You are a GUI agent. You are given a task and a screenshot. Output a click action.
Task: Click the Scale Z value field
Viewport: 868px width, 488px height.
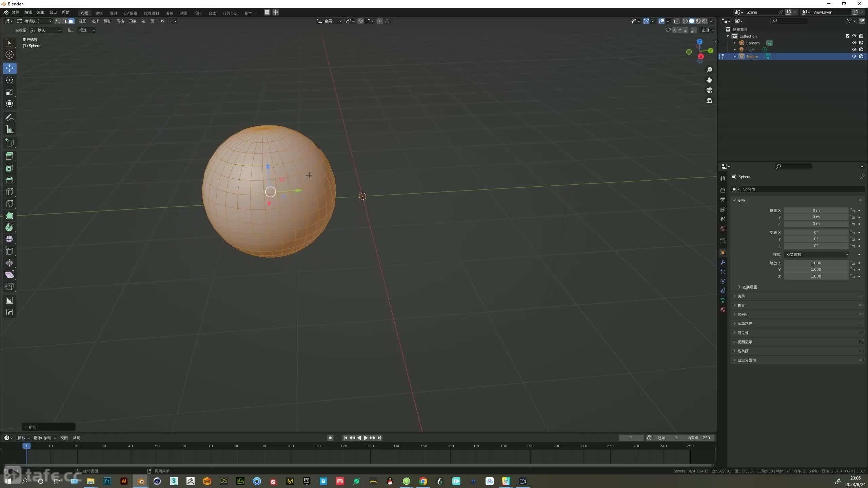[816, 277]
